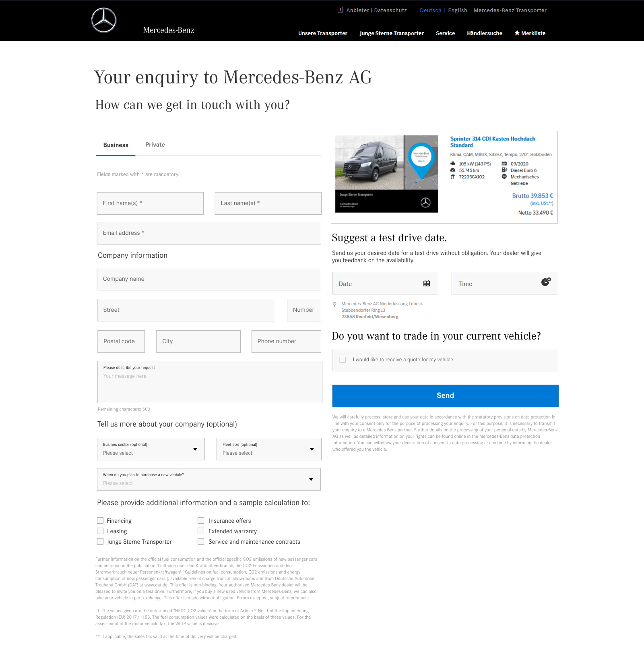
Task: Focus the Email address input field
Action: [209, 233]
